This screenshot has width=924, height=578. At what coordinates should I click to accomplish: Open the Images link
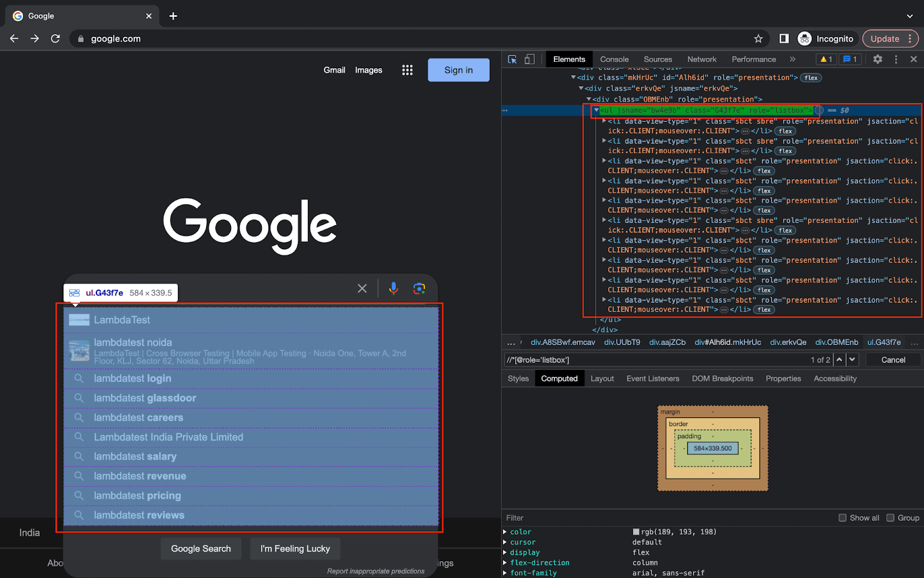click(x=368, y=70)
